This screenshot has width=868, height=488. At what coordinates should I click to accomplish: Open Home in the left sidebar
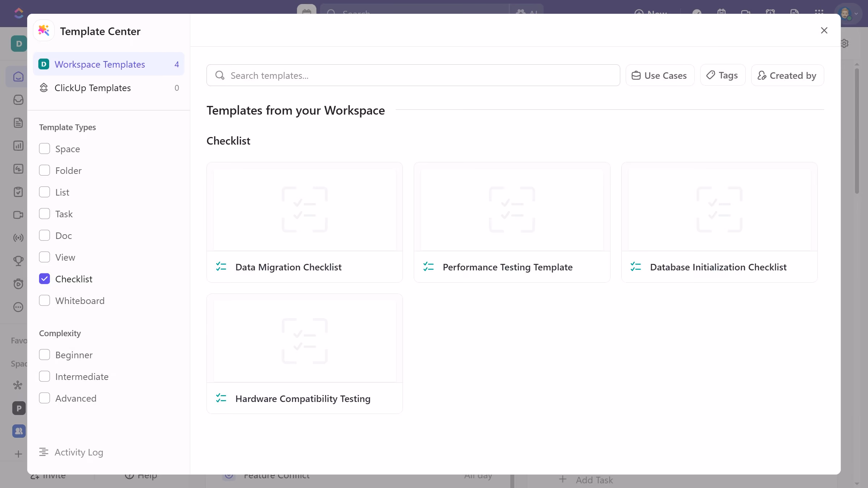pos(18,77)
